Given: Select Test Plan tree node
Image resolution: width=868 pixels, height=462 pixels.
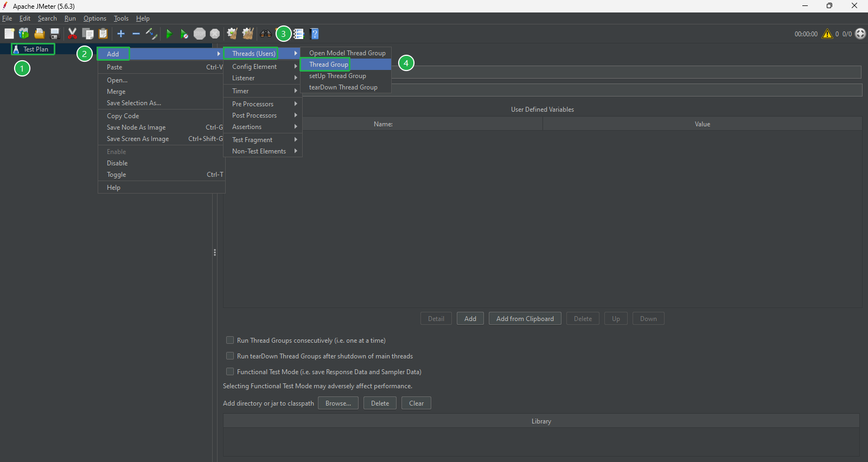Looking at the screenshot, I should tap(36, 49).
